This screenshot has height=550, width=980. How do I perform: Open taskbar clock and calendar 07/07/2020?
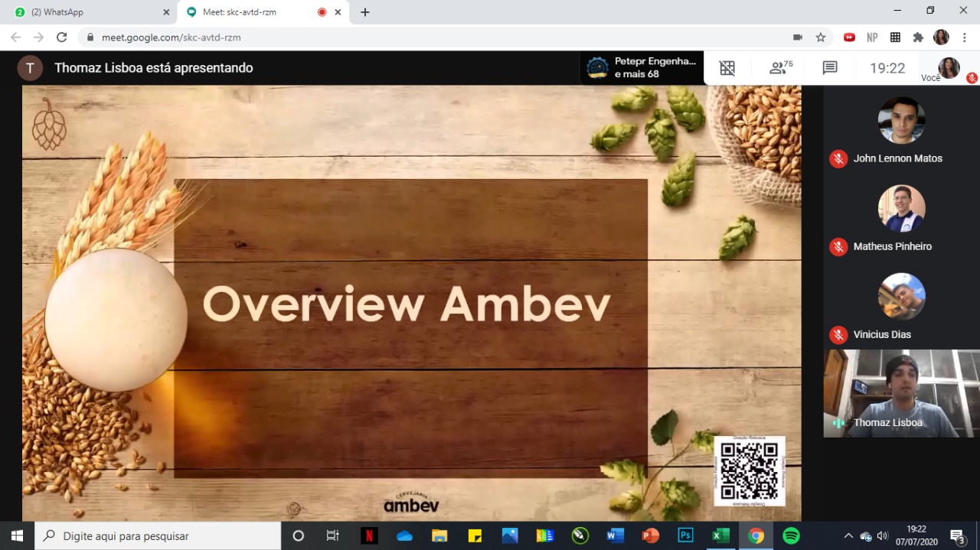tap(916, 535)
